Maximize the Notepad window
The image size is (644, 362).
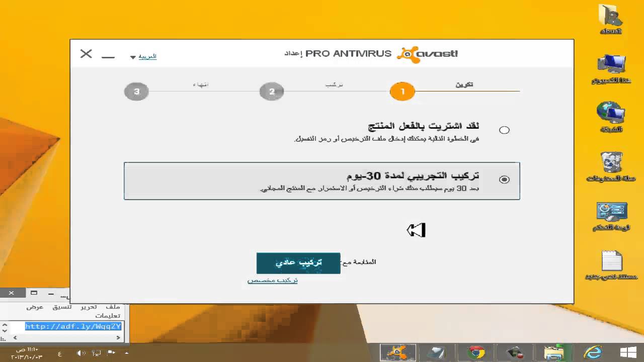click(x=34, y=293)
